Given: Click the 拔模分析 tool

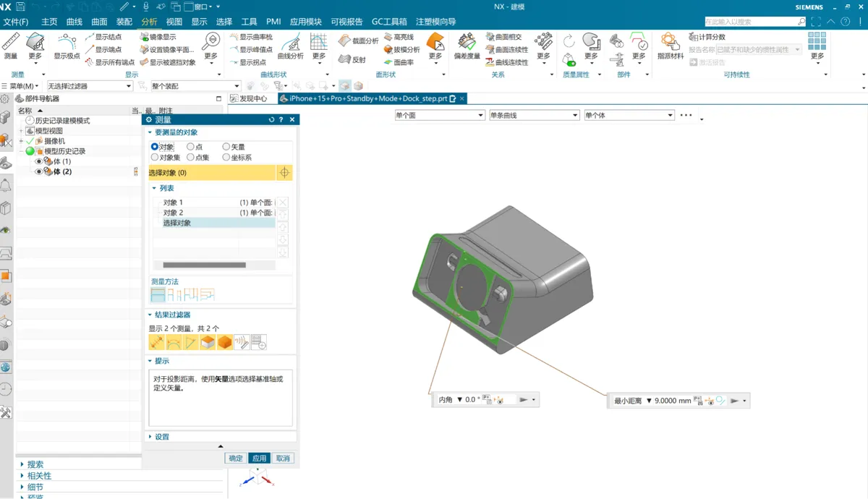Looking at the screenshot, I should click(x=401, y=49).
